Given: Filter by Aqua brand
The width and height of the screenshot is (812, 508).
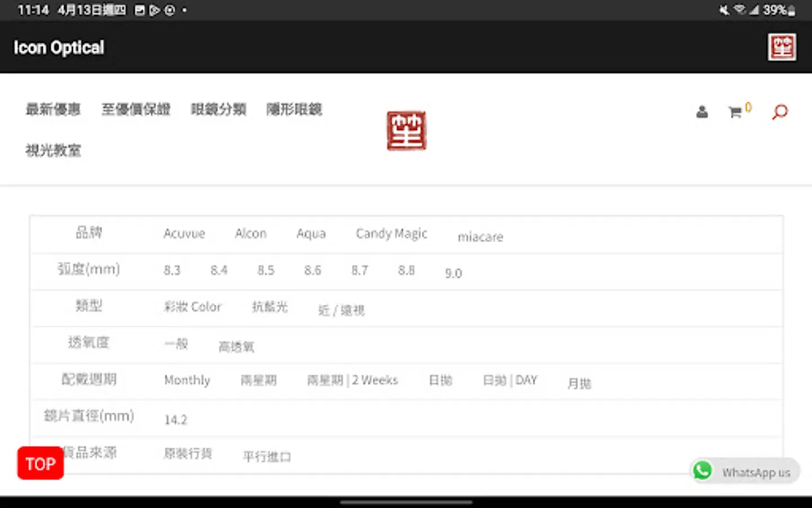Looking at the screenshot, I should tap(311, 234).
